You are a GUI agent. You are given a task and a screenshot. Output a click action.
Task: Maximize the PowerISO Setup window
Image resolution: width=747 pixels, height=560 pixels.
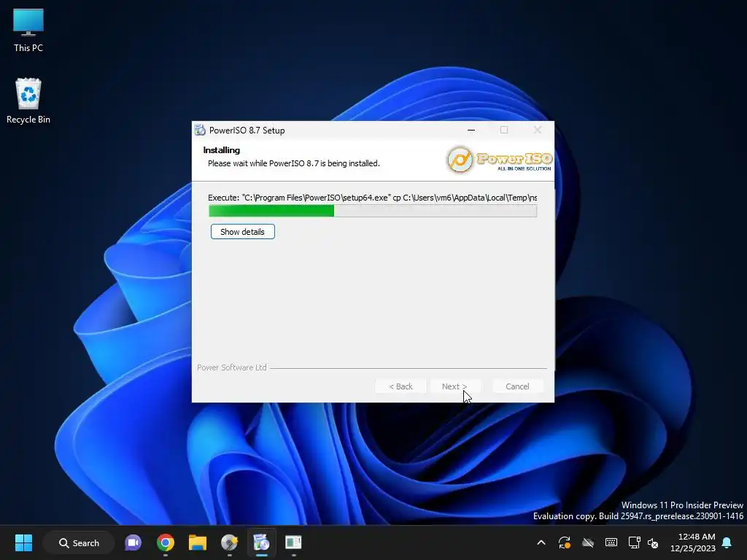504,130
